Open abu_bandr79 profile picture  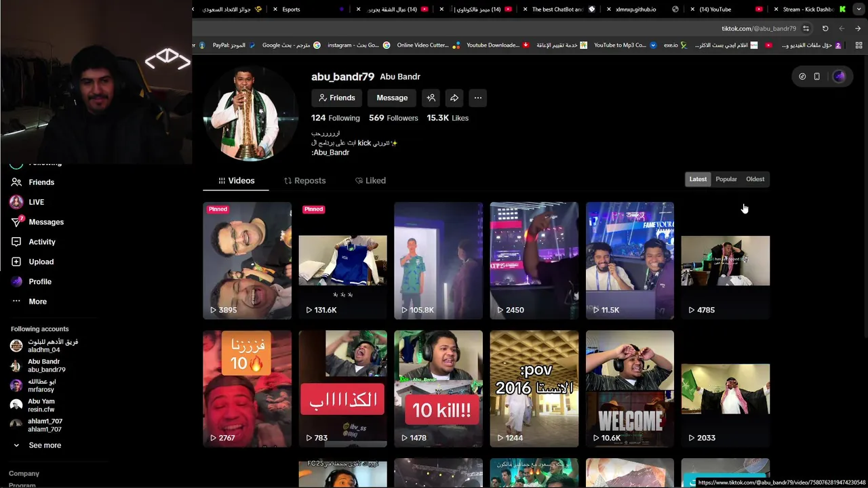click(250, 113)
